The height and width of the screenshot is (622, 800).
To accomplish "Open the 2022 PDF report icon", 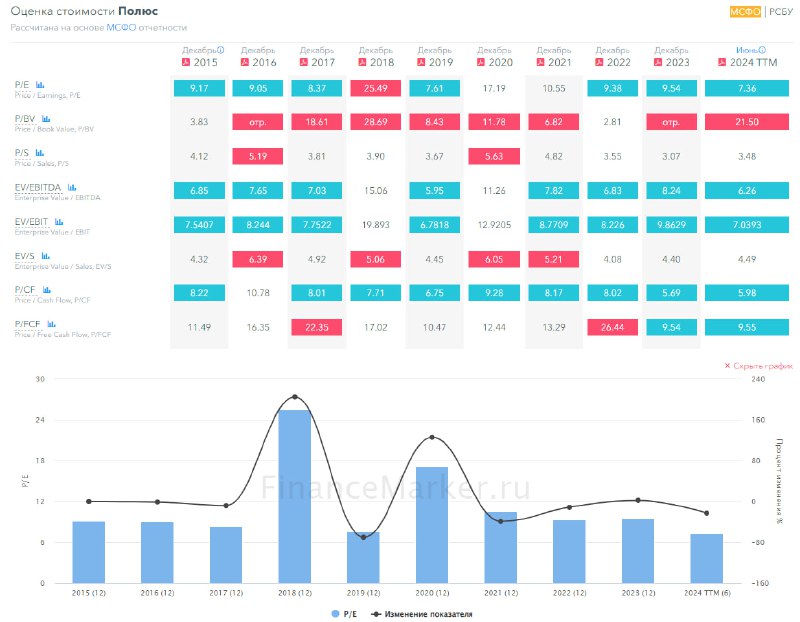I will (x=599, y=62).
